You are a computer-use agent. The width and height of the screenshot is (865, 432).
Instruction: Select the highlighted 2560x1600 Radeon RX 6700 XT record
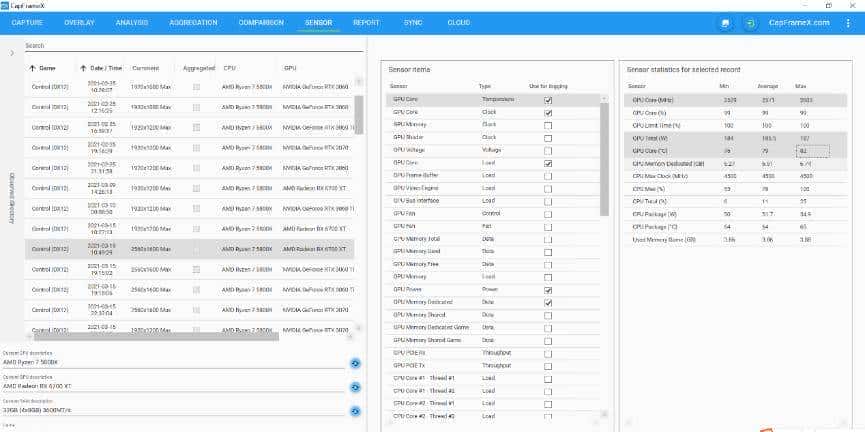coord(190,249)
